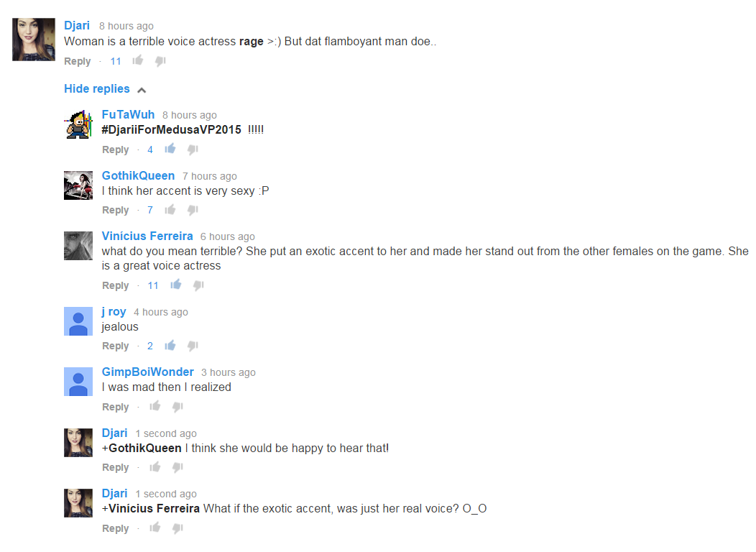Thumbs down Djari's last reply to Vinícius

(178, 529)
